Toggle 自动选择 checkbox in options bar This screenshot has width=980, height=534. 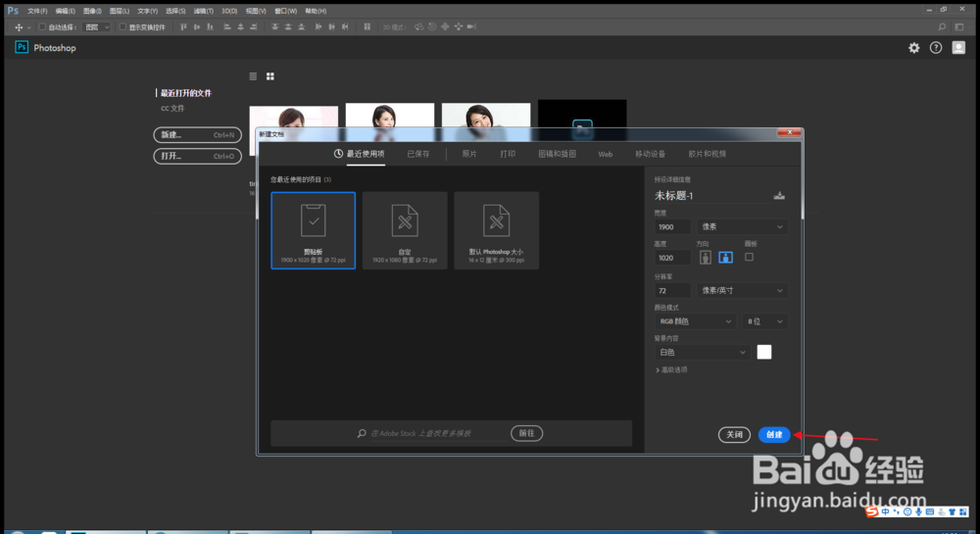[x=42, y=26]
